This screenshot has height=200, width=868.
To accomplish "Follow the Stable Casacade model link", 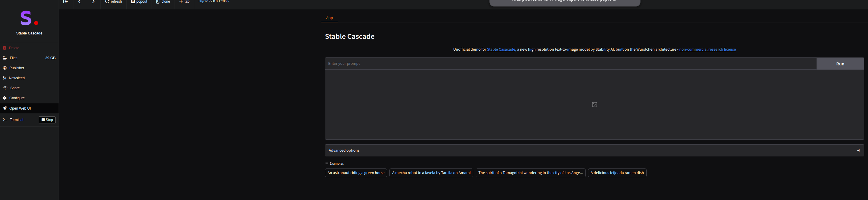I will [501, 49].
